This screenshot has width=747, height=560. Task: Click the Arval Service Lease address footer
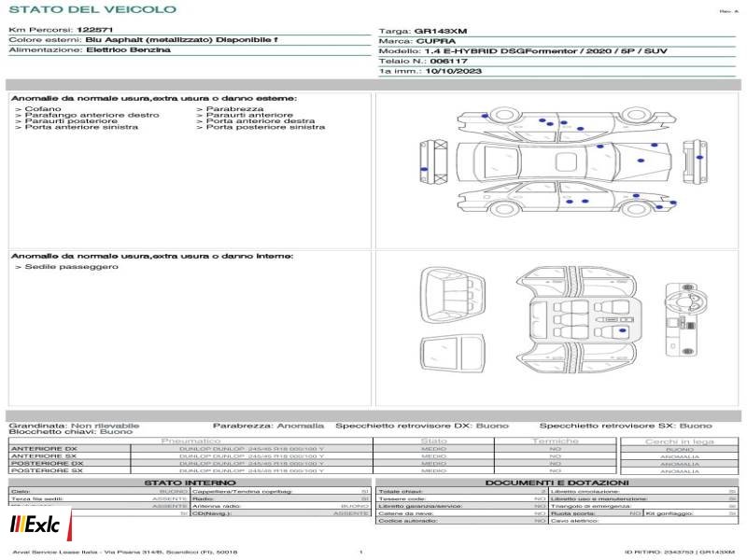click(125, 553)
